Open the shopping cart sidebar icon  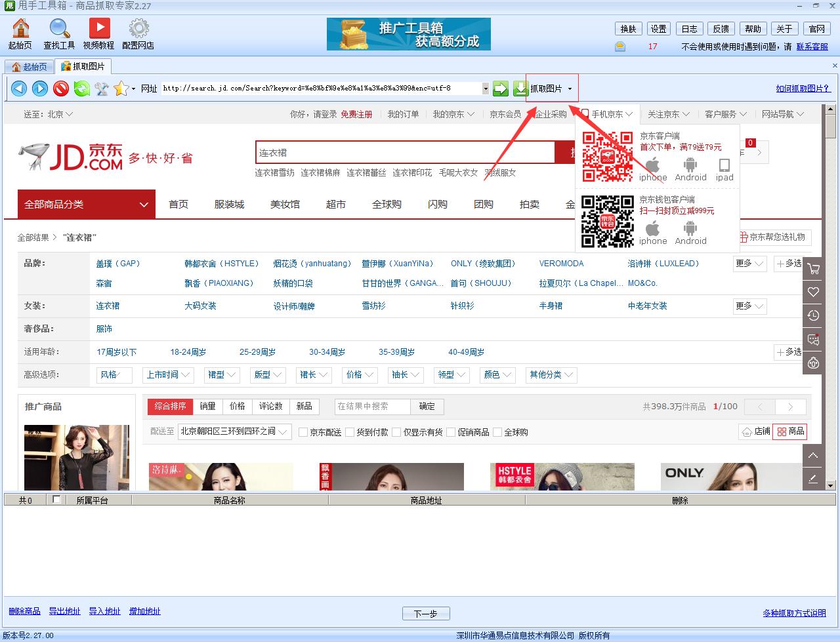812,269
